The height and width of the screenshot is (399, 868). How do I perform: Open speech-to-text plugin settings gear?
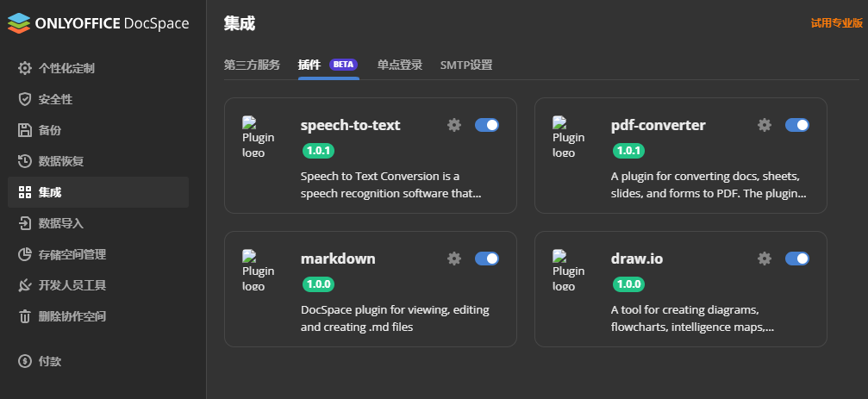[x=454, y=125]
